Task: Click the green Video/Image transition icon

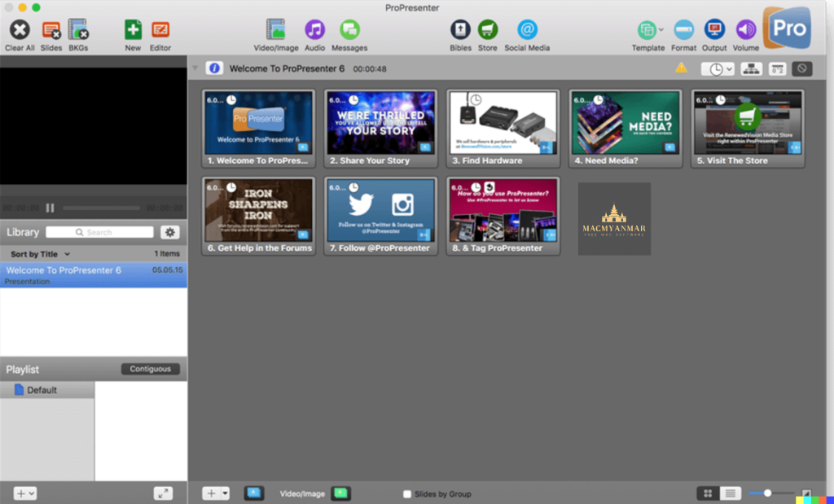Action: tap(340, 493)
